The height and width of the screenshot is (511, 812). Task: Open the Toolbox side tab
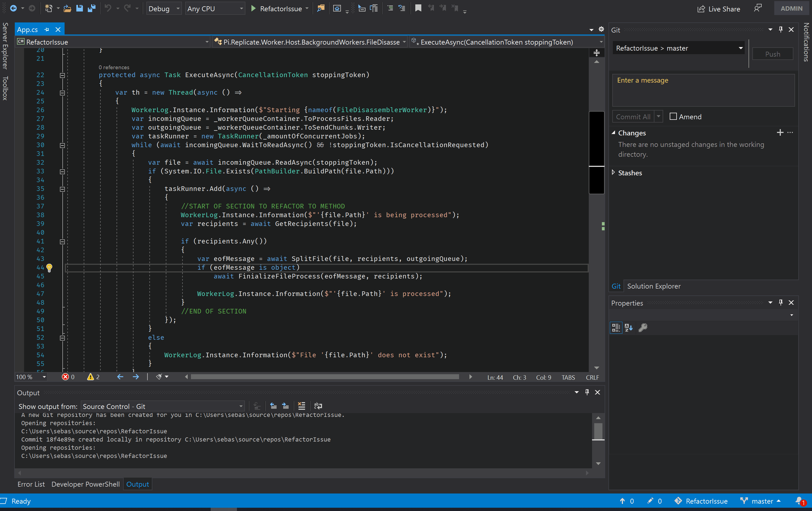(5, 88)
